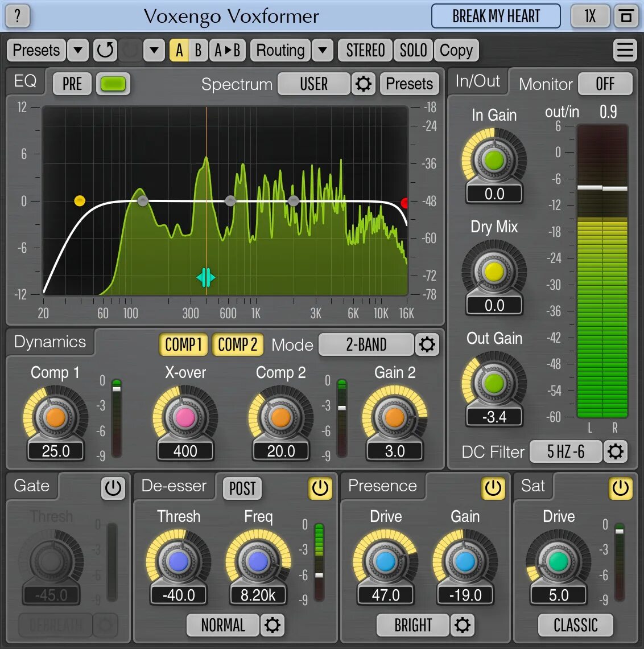The image size is (644, 649).
Task: Click the window size icon in title bar
Action: tap(626, 17)
